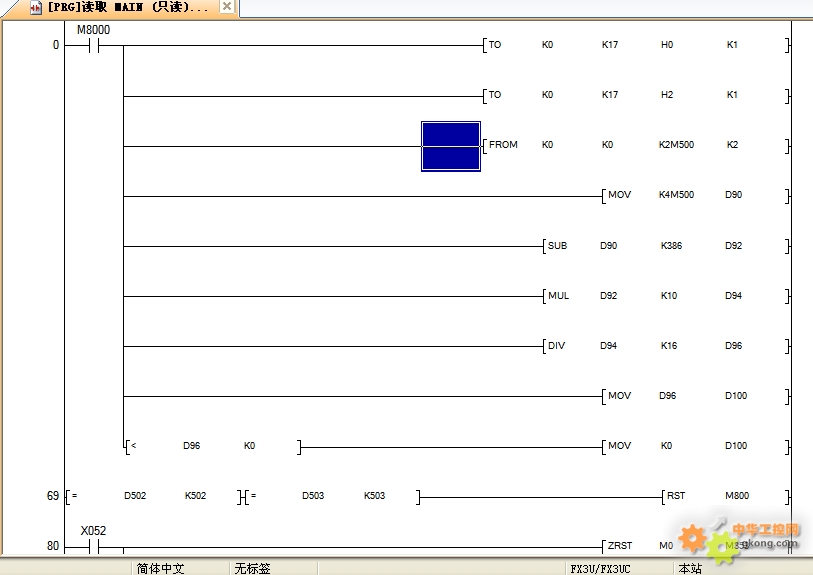Switch to the [PRG] MAIN program tab
813x575 pixels.
[x=120, y=8]
